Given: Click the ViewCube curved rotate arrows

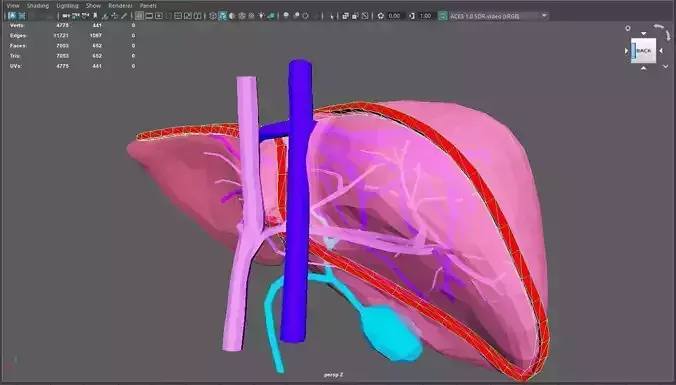Looking at the screenshot, I should [x=662, y=31].
